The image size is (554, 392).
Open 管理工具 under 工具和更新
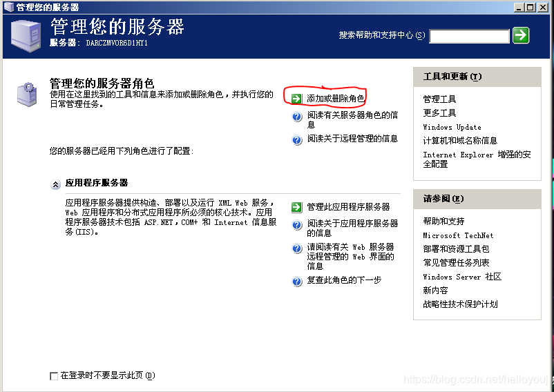439,99
